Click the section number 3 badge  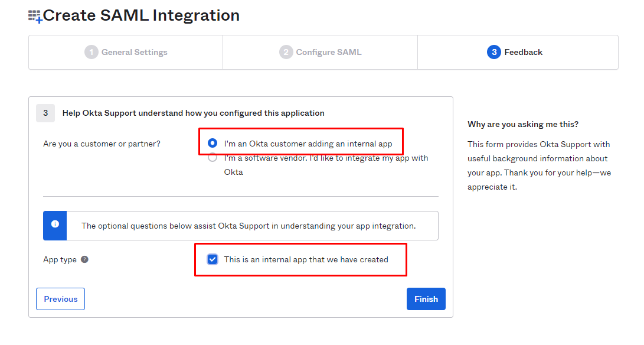pyautogui.click(x=45, y=113)
